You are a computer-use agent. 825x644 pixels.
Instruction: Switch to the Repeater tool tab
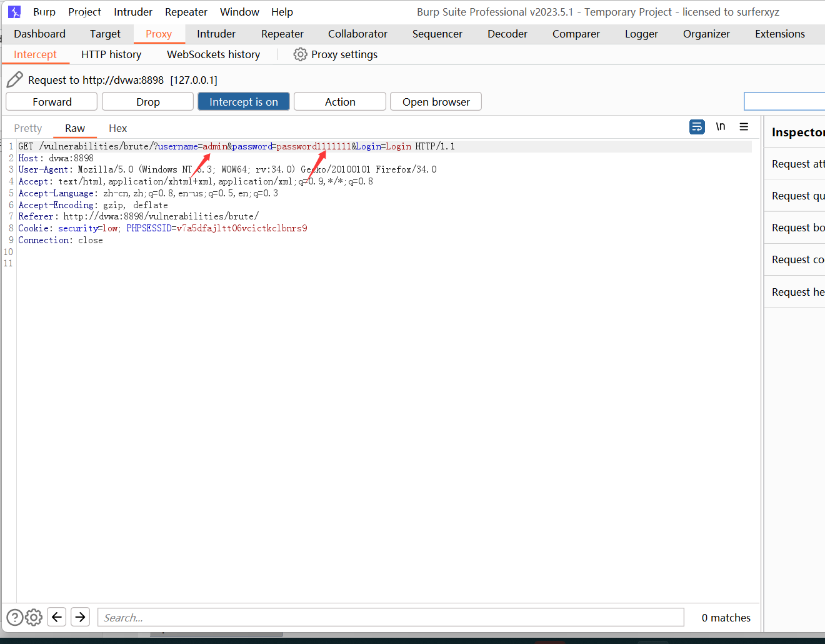[282, 34]
